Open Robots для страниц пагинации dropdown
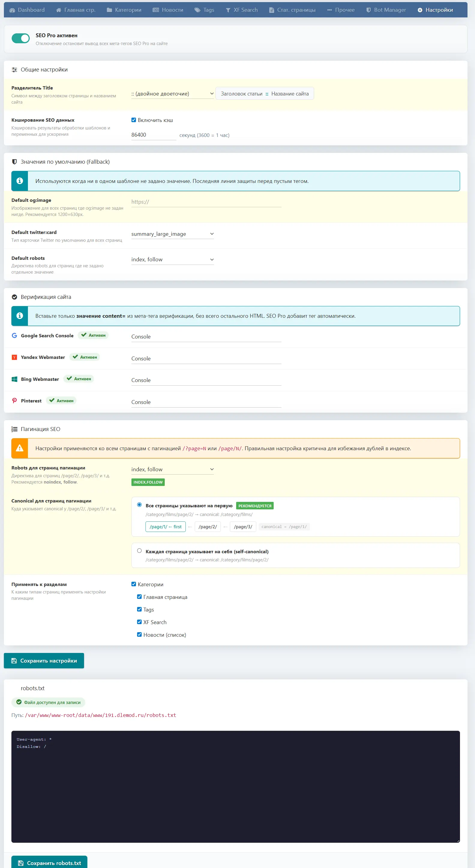Viewport: 475px width, 868px height. pos(172,469)
